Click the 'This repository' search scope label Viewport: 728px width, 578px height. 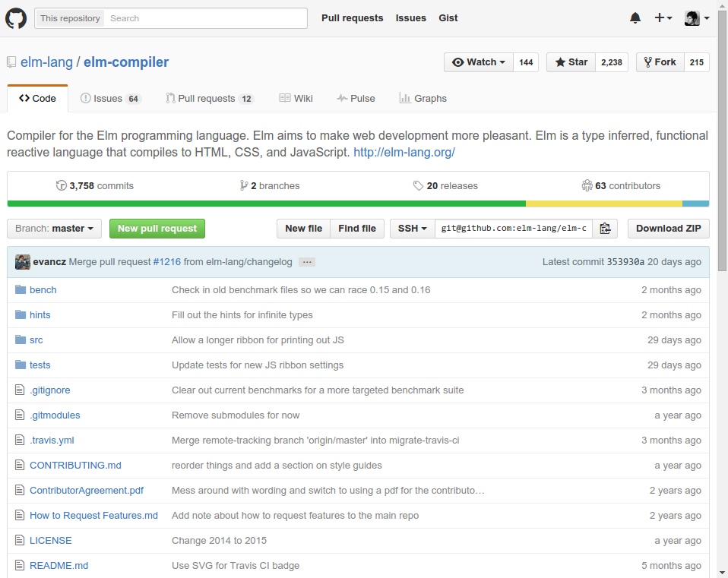pyautogui.click(x=70, y=18)
